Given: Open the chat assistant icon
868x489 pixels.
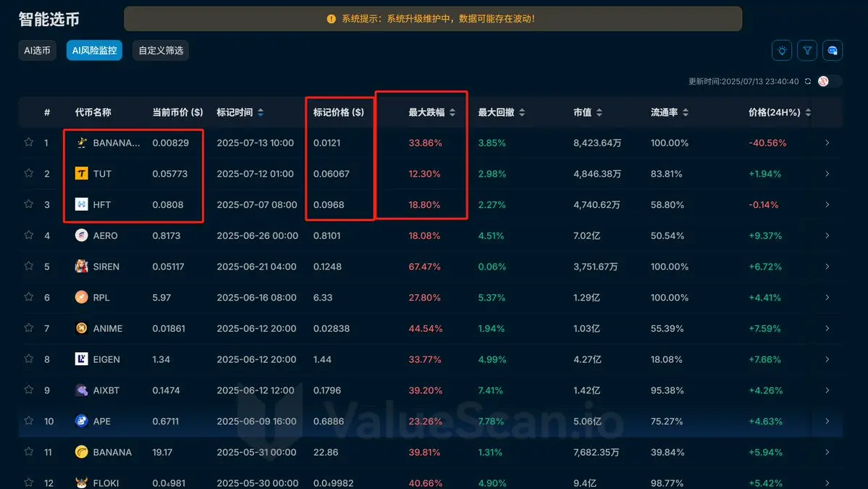Looking at the screenshot, I should tap(832, 51).
